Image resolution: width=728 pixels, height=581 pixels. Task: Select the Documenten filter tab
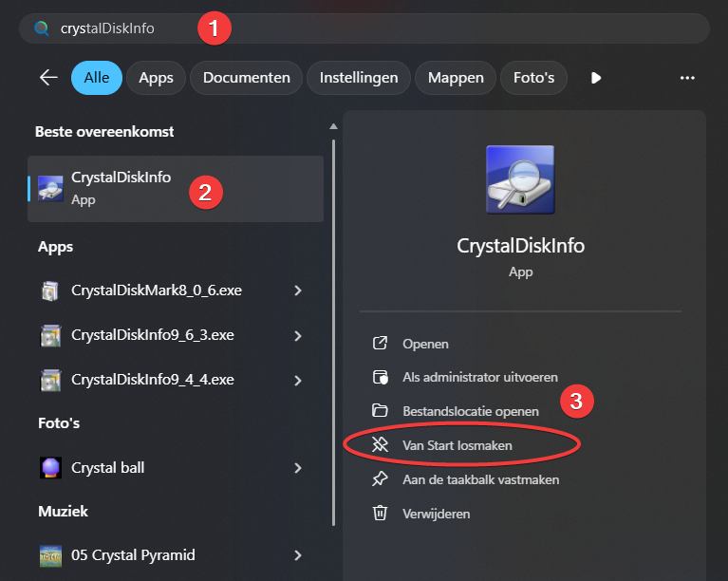coord(247,78)
